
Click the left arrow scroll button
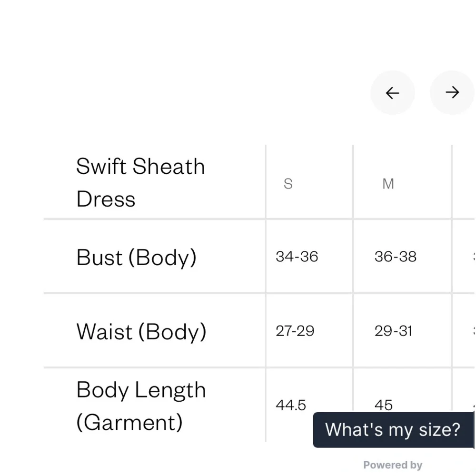392,93
